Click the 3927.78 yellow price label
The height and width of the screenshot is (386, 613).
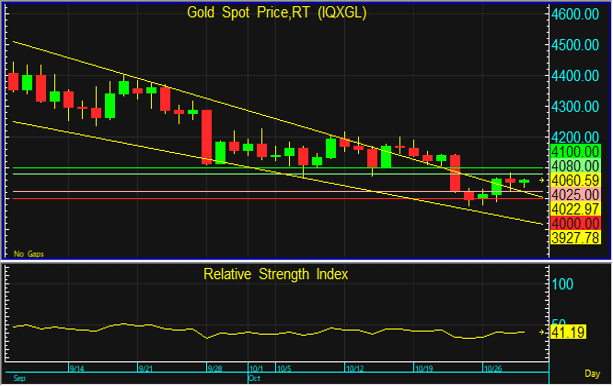pyautogui.click(x=575, y=238)
